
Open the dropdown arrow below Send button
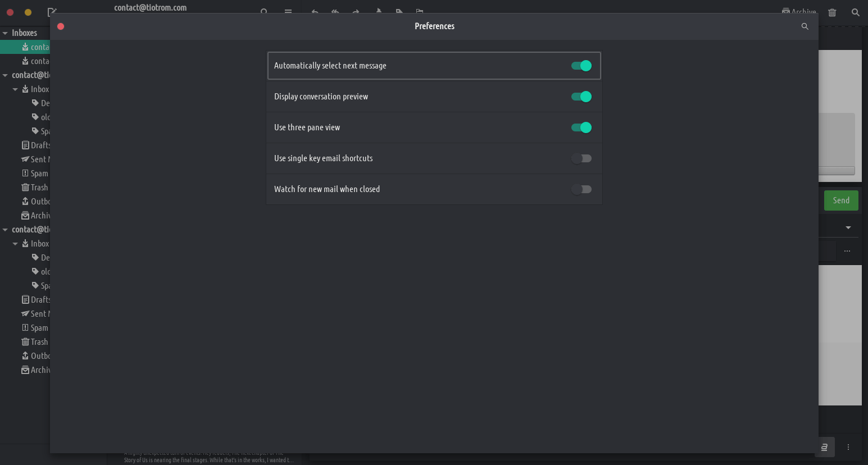coord(848,227)
